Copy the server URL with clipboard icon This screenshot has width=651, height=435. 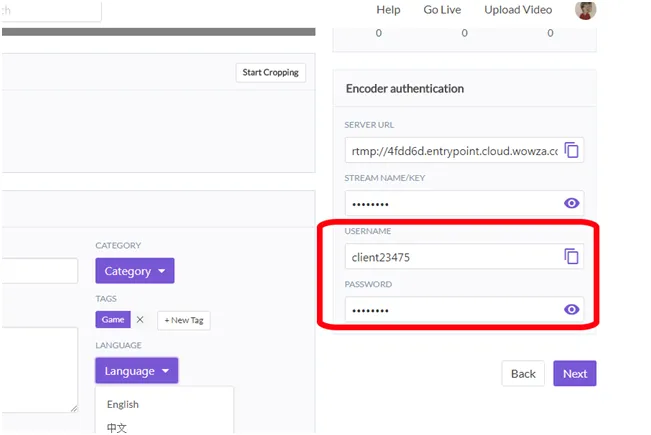click(x=571, y=150)
